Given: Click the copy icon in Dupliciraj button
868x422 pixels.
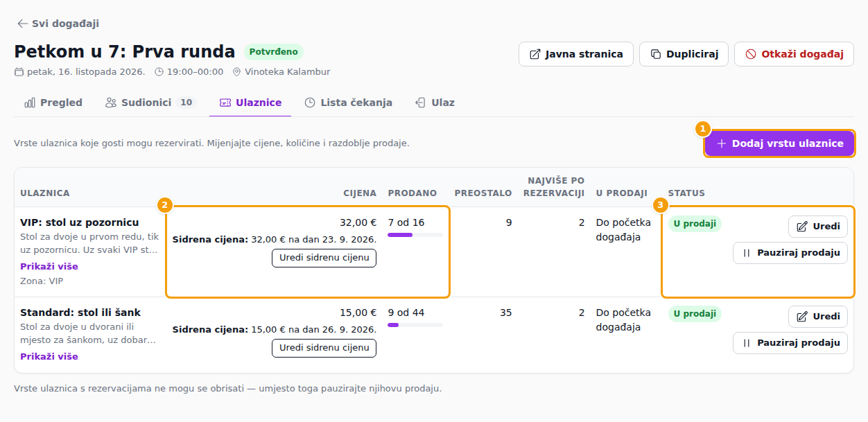Looking at the screenshot, I should coord(656,54).
